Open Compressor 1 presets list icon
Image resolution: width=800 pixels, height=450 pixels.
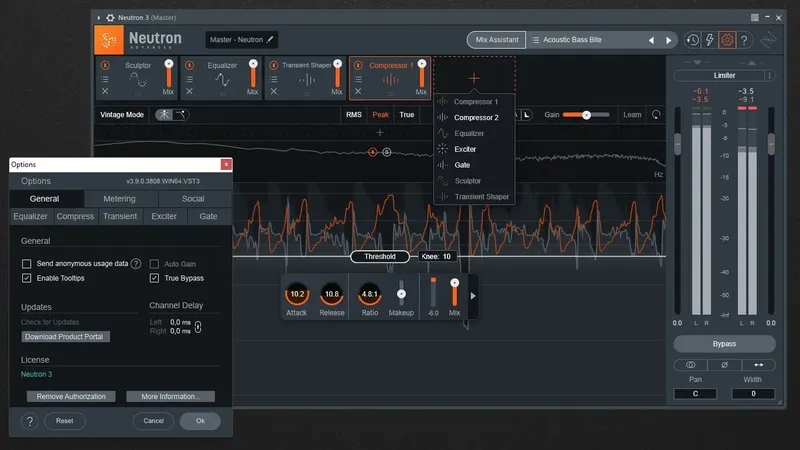(358, 79)
